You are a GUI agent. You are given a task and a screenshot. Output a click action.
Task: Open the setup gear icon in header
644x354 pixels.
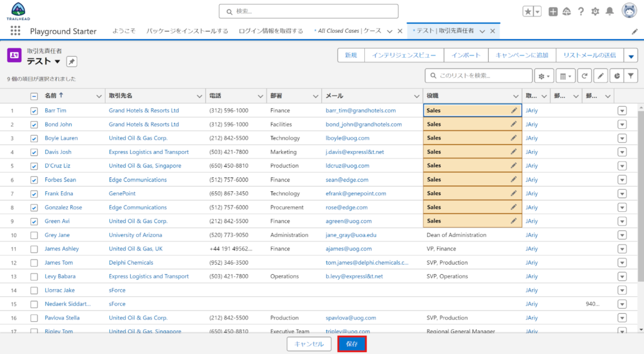point(595,11)
